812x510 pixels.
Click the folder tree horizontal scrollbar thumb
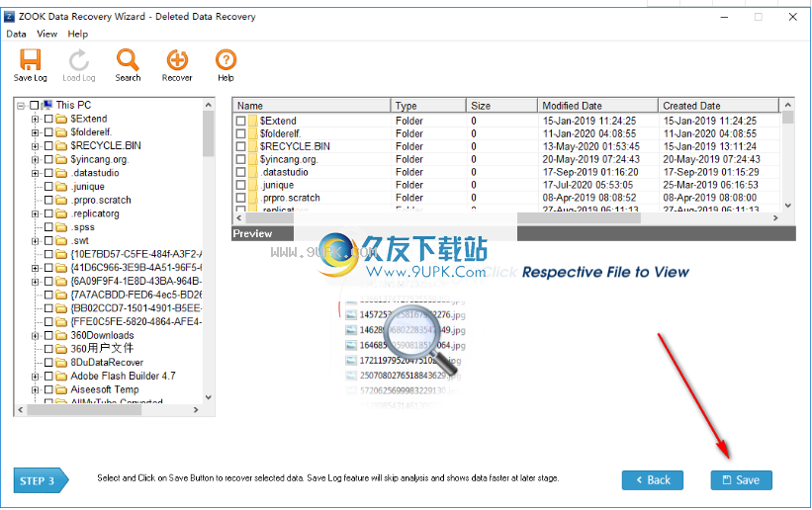[84, 409]
